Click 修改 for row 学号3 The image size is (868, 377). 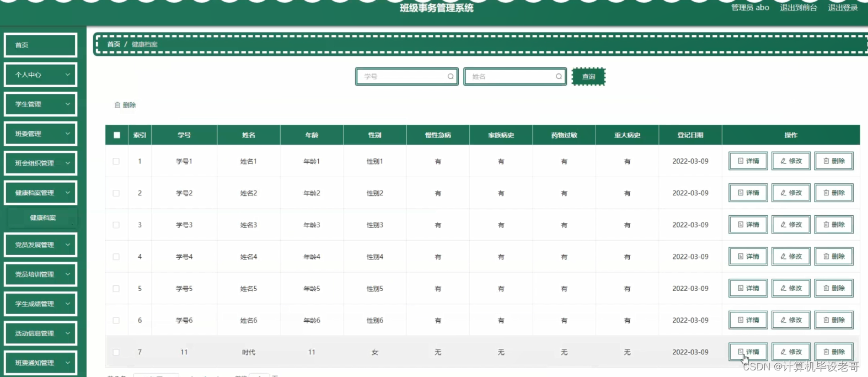pos(791,225)
